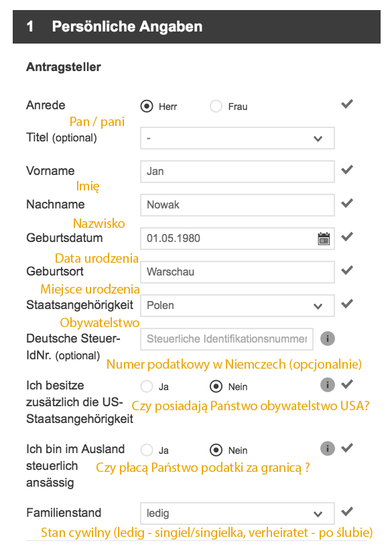Open info icon for Ausland steuerlich ansässig
392x547 pixels.
[328, 448]
